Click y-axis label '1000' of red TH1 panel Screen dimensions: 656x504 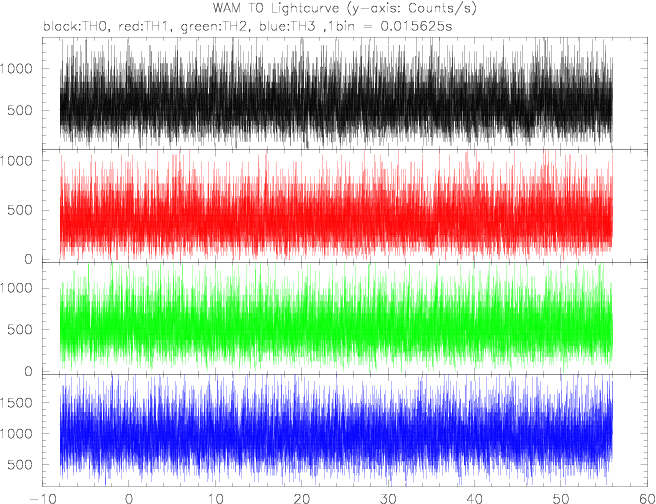[16, 161]
